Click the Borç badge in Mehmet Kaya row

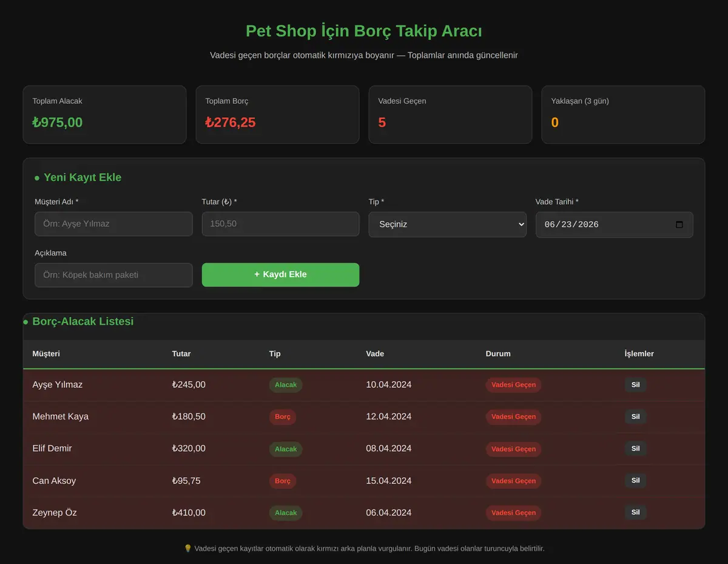[x=283, y=417]
